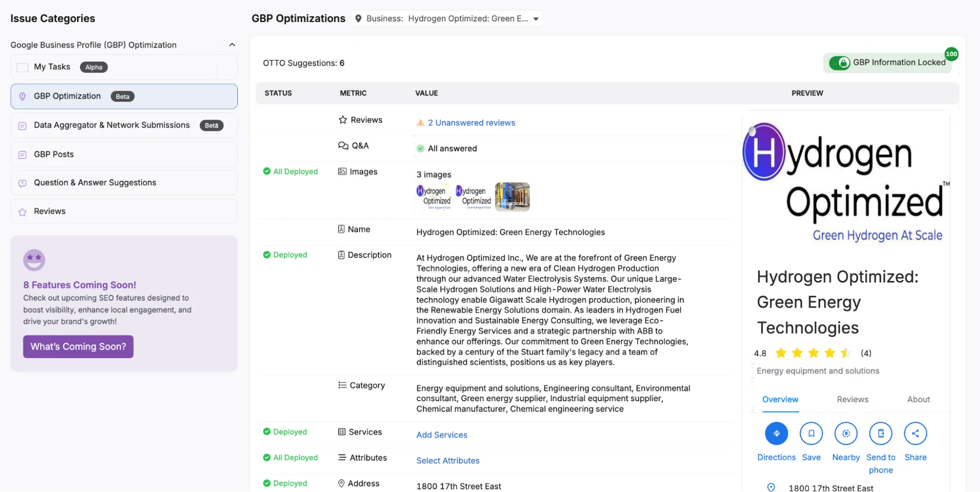The image size is (980, 492).
Task: Switch to Overview tab in preview
Action: (780, 400)
